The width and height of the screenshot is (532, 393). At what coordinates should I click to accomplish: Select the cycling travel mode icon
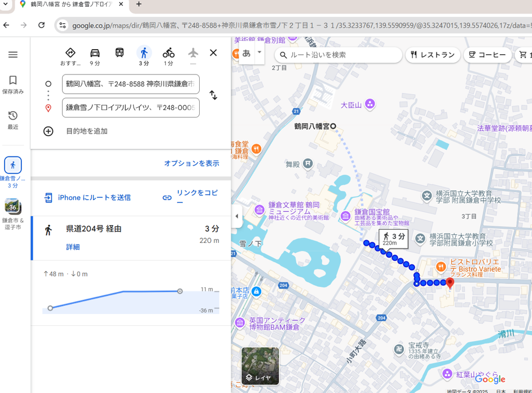pyautogui.click(x=168, y=53)
